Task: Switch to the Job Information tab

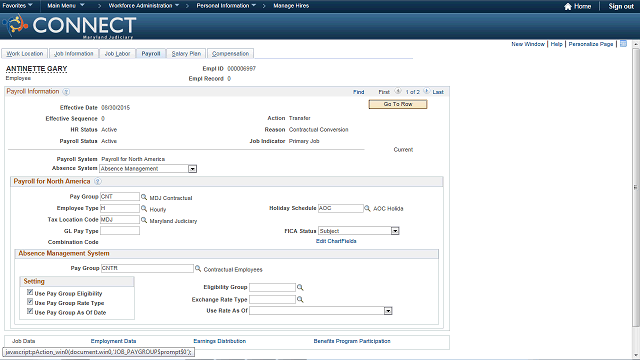Action: click(x=74, y=53)
